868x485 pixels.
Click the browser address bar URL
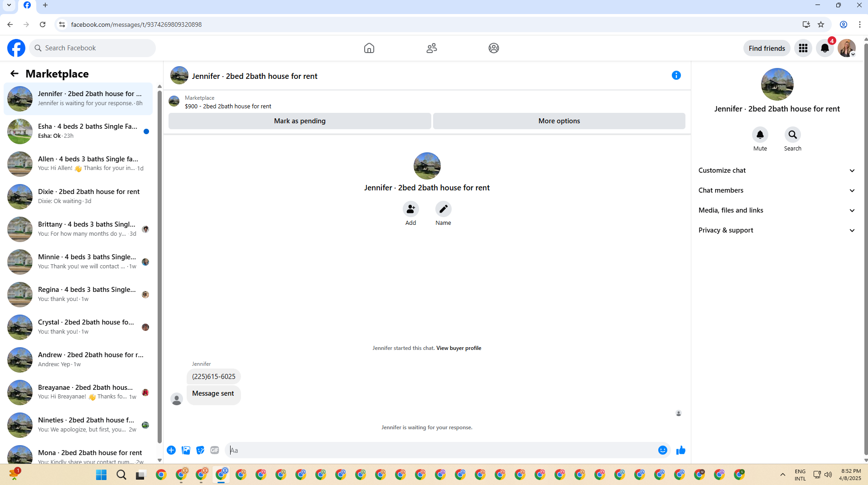click(136, 24)
